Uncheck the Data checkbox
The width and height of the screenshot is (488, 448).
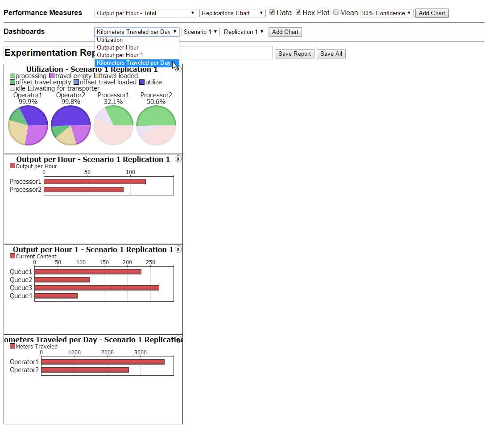point(272,12)
